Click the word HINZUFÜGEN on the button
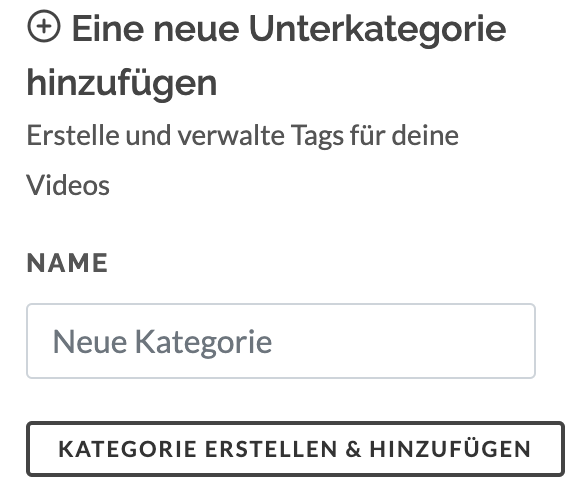This screenshot has height=490, width=578. coord(450,448)
